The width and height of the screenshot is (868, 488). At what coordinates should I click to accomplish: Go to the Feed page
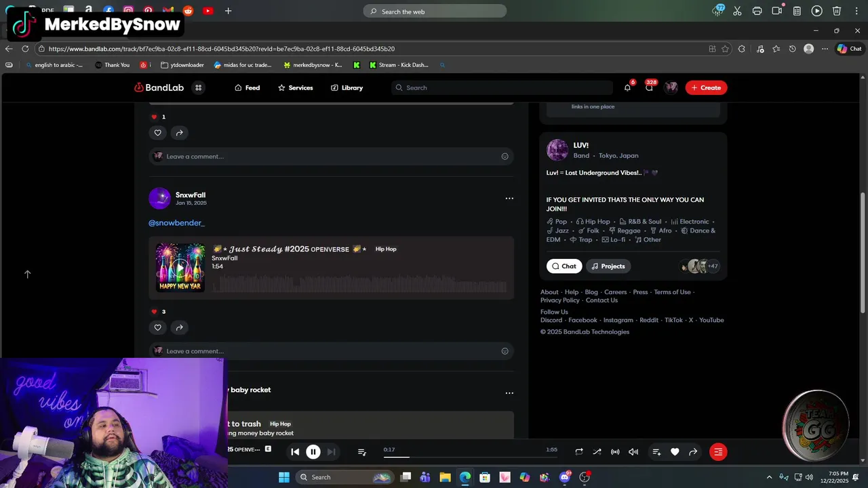pyautogui.click(x=248, y=87)
